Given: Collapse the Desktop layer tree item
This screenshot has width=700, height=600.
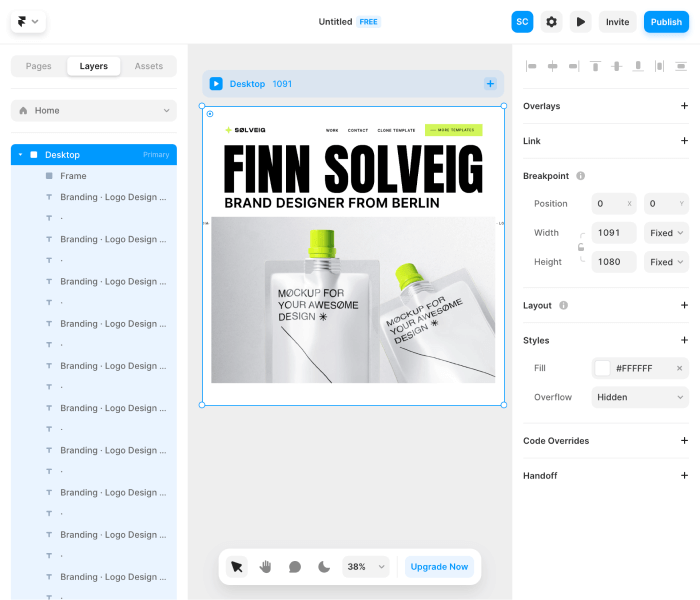Looking at the screenshot, I should pos(20,155).
